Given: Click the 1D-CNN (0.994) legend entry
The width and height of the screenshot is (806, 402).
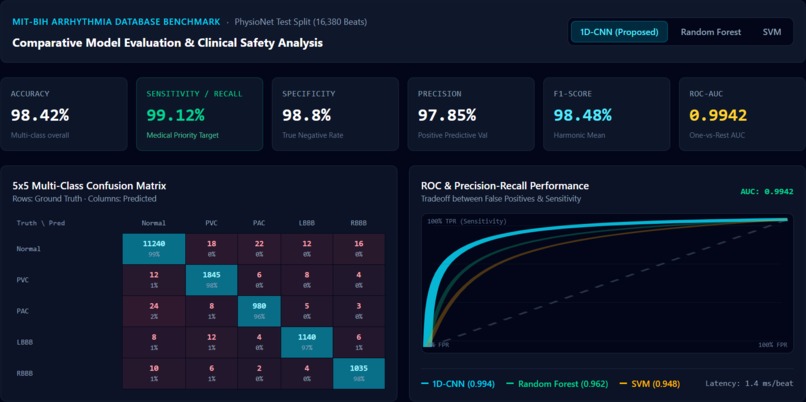Looking at the screenshot, I should tap(457, 383).
